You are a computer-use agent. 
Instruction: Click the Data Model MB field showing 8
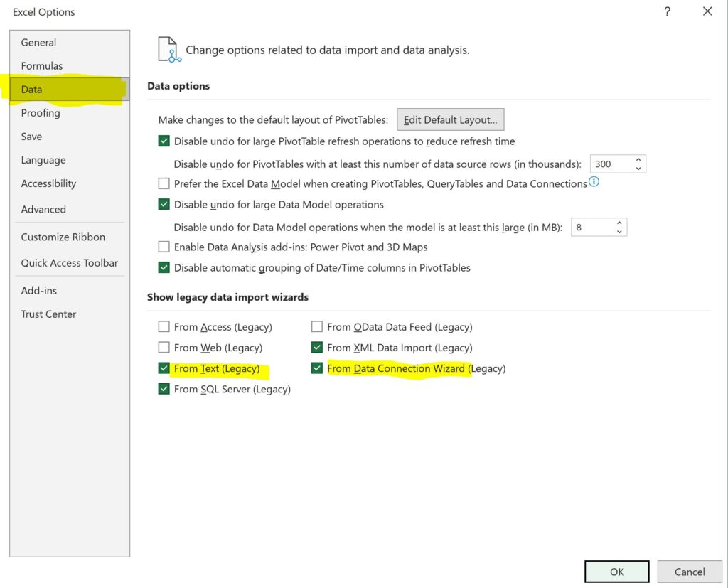click(592, 227)
